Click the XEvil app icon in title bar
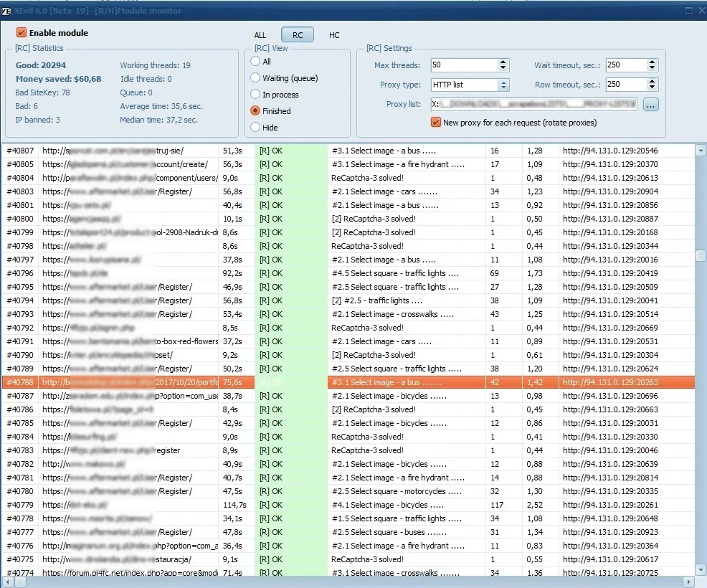This screenshot has height=588, width=707. 6,10
